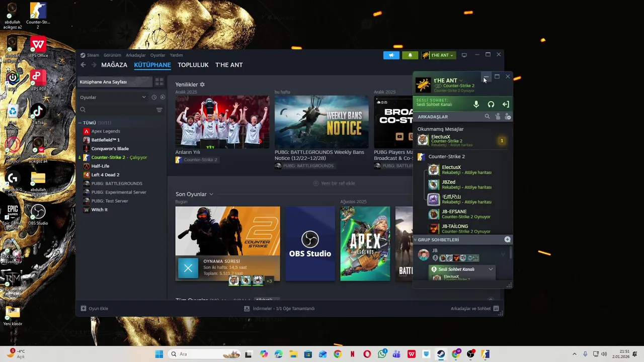644x362 pixels.
Task: Open Oyunlar menu in menu bar
Action: [x=157, y=55]
